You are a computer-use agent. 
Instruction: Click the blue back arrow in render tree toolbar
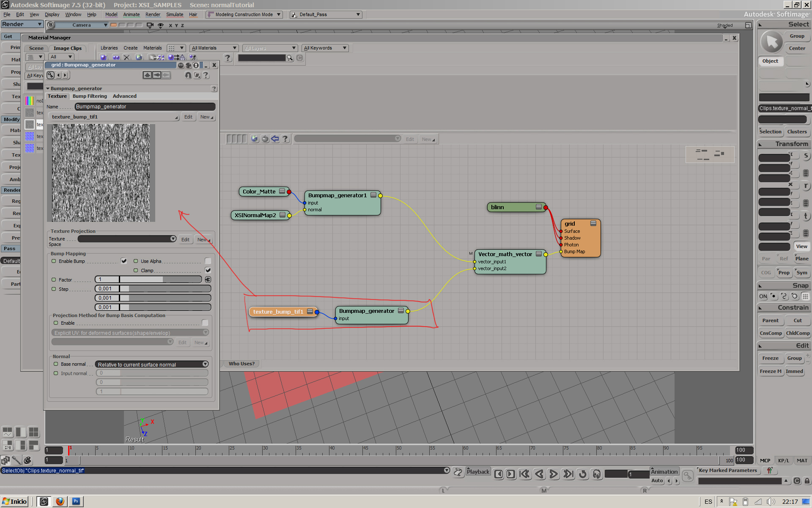click(x=275, y=139)
